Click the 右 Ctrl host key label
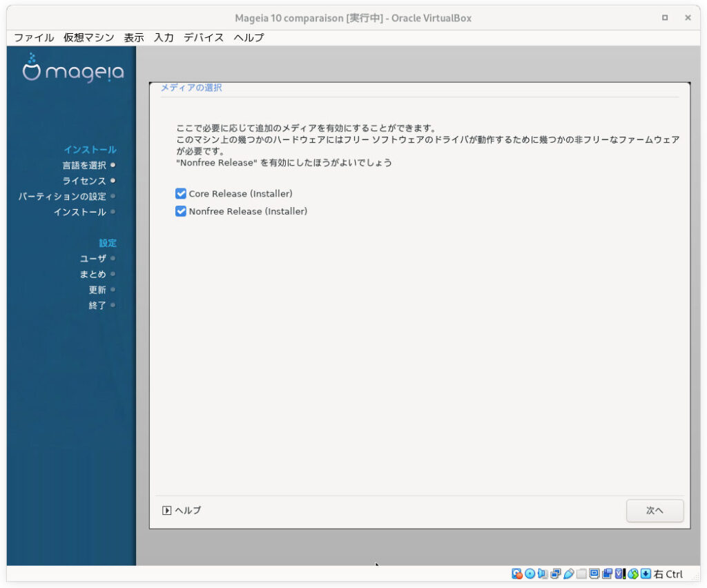 (668, 574)
